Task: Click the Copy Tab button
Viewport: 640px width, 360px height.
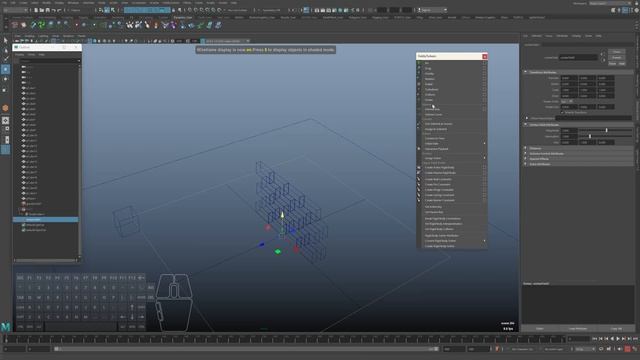Action: pyautogui.click(x=616, y=329)
